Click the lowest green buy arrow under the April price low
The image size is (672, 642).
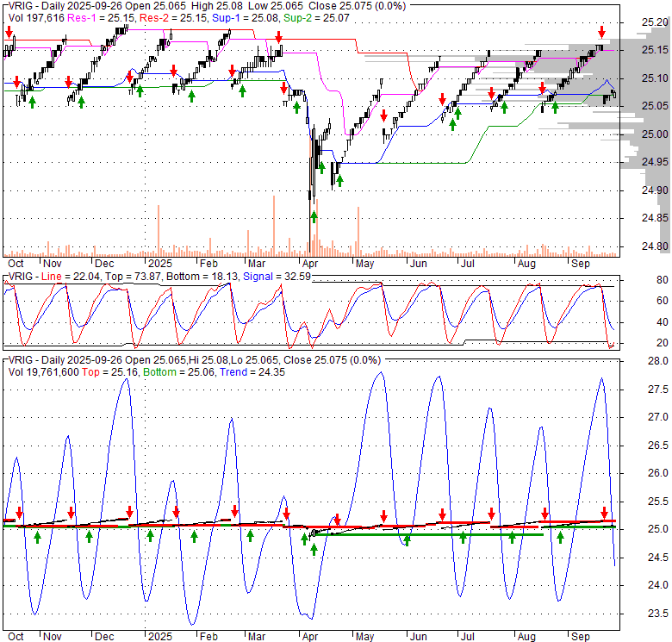[314, 217]
